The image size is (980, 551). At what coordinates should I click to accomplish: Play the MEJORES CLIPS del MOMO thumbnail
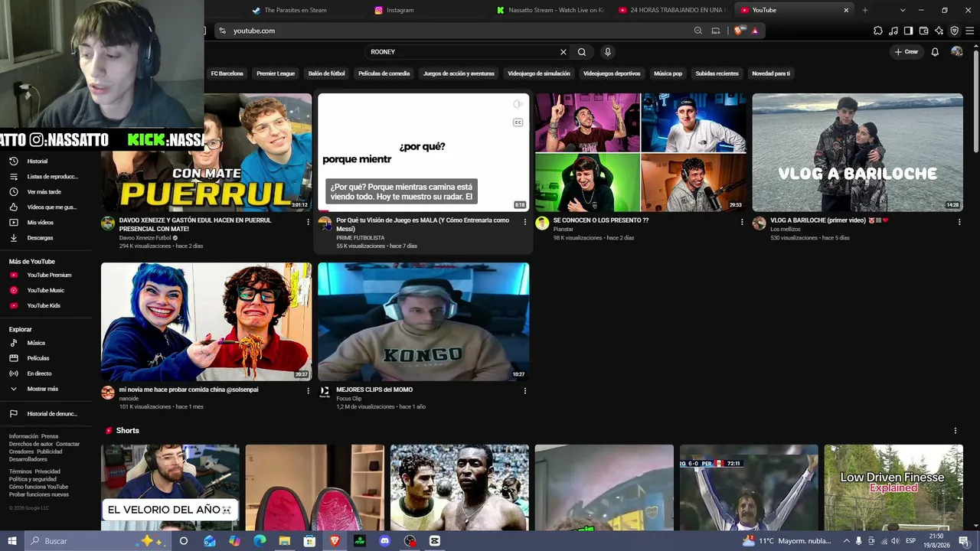pos(423,322)
